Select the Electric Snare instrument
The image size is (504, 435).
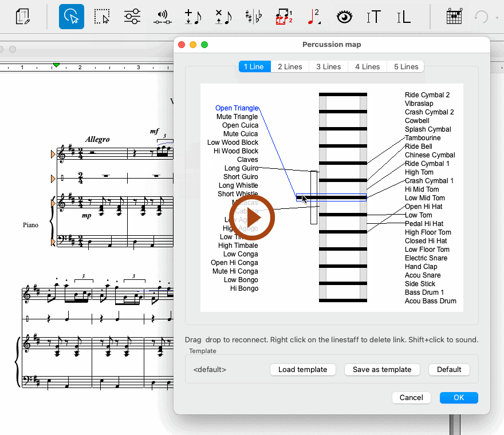point(426,258)
